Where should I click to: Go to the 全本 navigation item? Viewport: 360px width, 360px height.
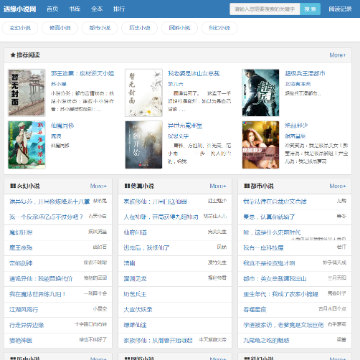coord(97,9)
